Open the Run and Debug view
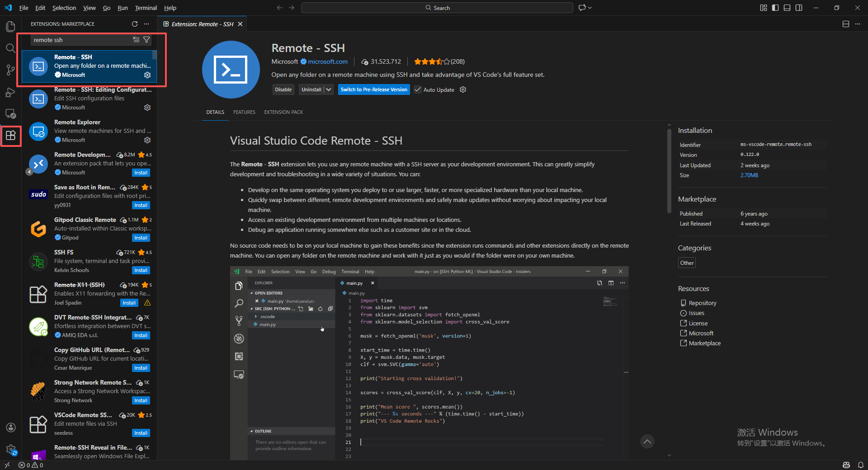Screen dimensions: 868x470 tap(10, 92)
